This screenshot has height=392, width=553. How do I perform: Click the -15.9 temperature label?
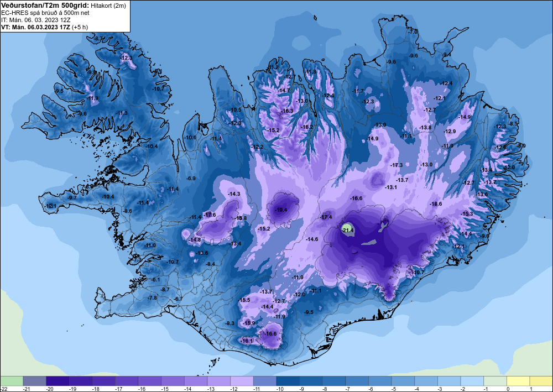tap(249, 323)
